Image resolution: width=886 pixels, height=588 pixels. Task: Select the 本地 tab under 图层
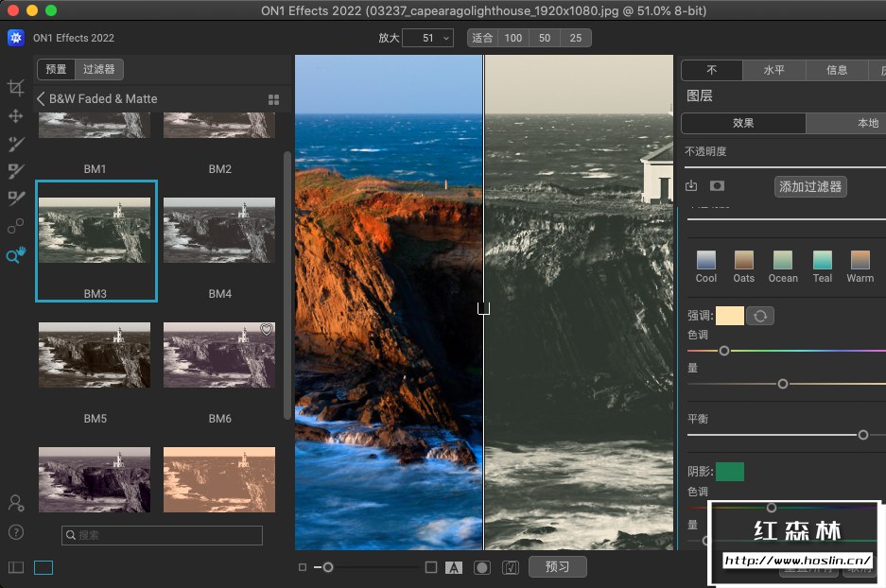pos(866,123)
